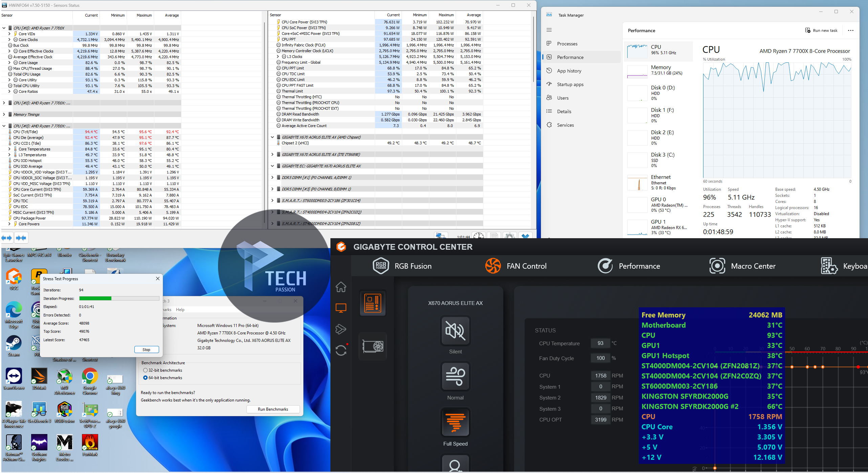868x473 pixels.
Task: Open RGB Fusion in Gigabyte Control Center
Action: pos(402,266)
